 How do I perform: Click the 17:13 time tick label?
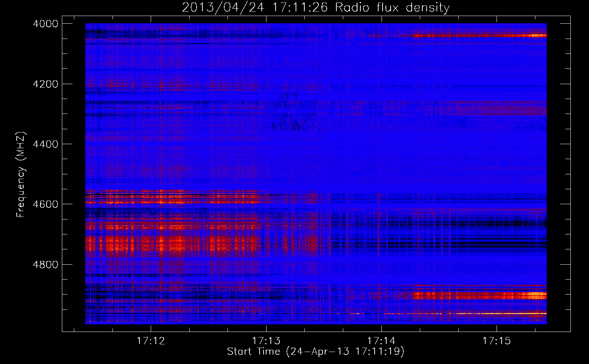266,341
